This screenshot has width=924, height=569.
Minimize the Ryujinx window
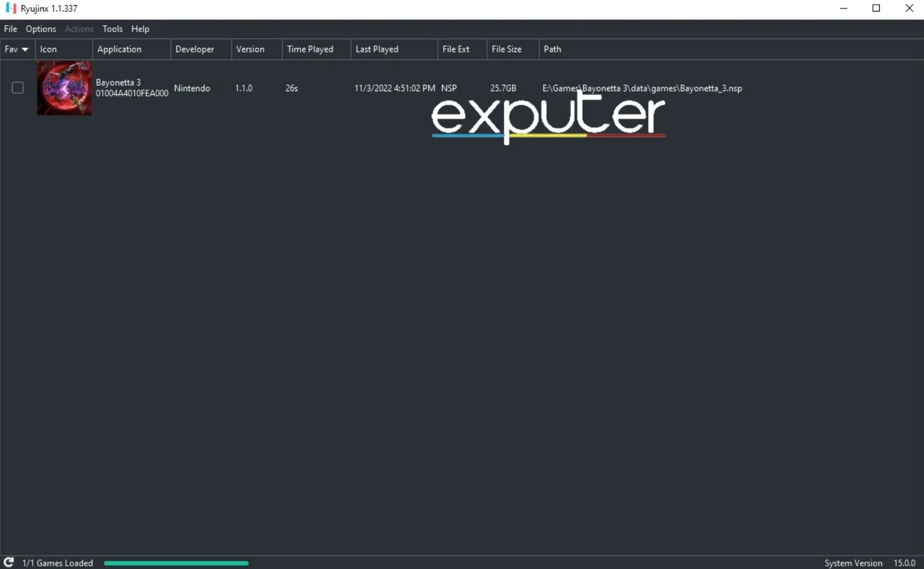tap(843, 8)
